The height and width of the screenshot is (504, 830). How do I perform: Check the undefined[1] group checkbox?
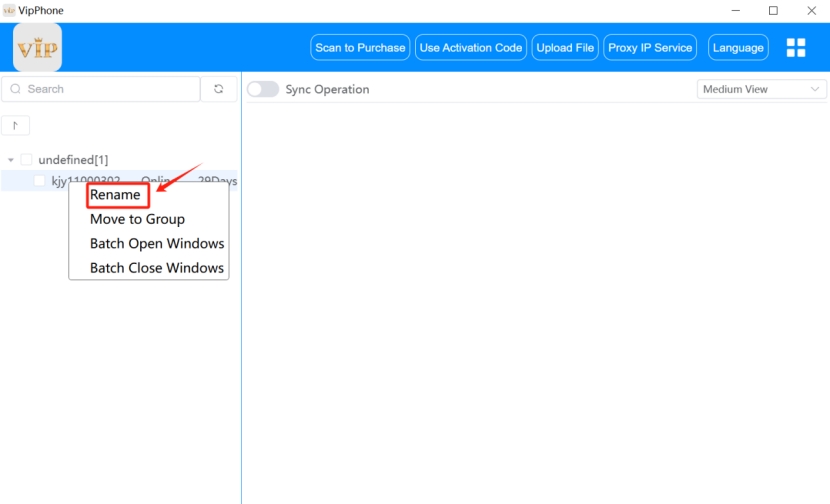pyautogui.click(x=26, y=159)
